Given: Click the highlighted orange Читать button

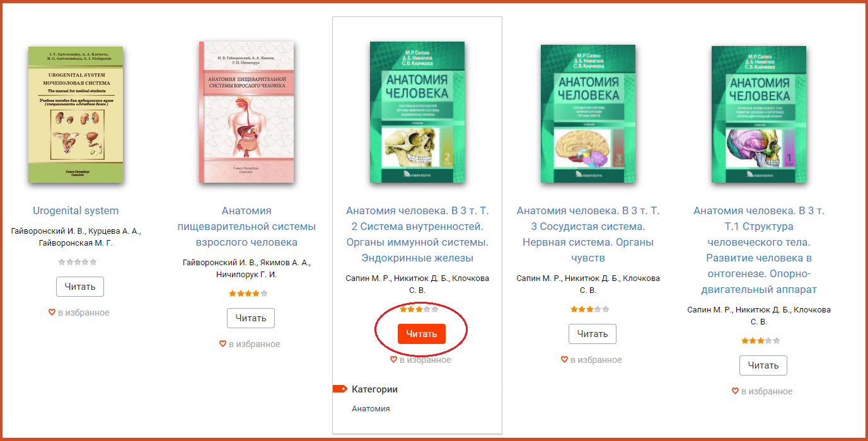Looking at the screenshot, I should point(422,334).
